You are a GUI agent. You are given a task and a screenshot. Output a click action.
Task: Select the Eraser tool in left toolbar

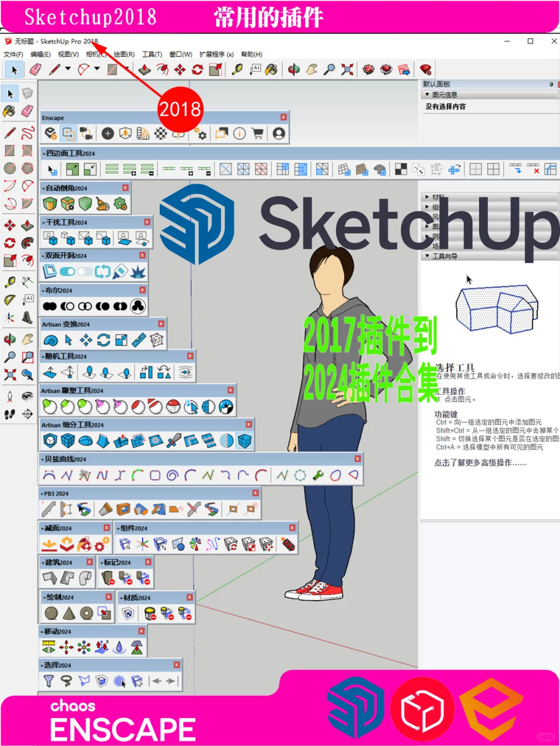click(x=27, y=111)
